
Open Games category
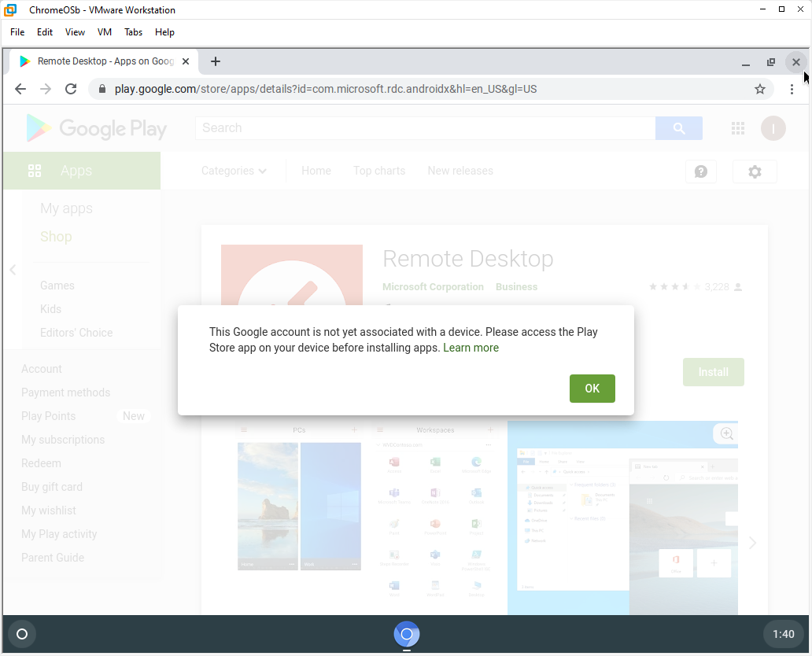pos(57,286)
